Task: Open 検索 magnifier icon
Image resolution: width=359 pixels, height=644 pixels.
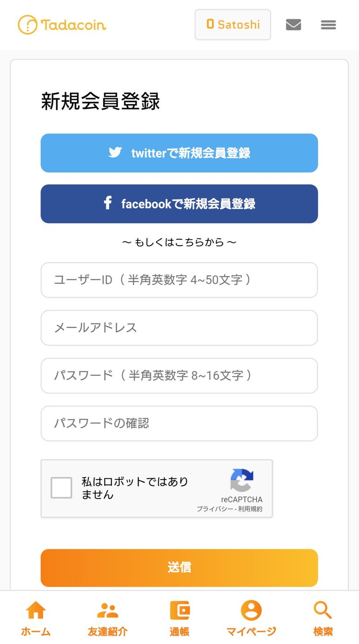Action: tap(323, 610)
